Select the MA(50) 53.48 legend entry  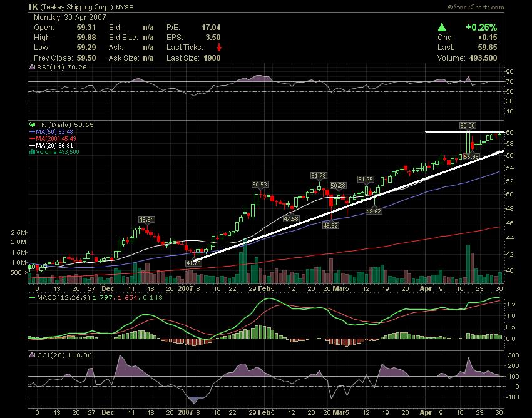pos(51,131)
